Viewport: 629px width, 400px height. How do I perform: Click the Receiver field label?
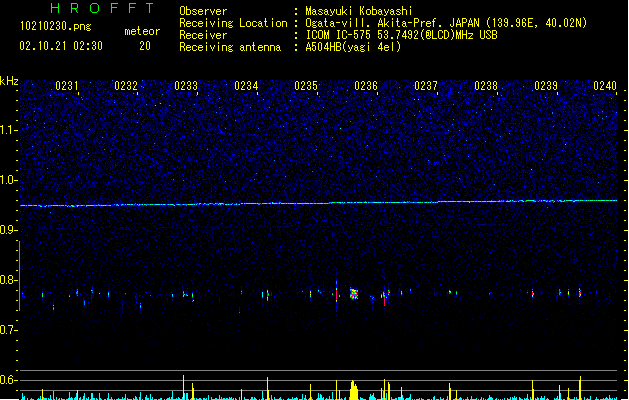pyautogui.click(x=203, y=35)
